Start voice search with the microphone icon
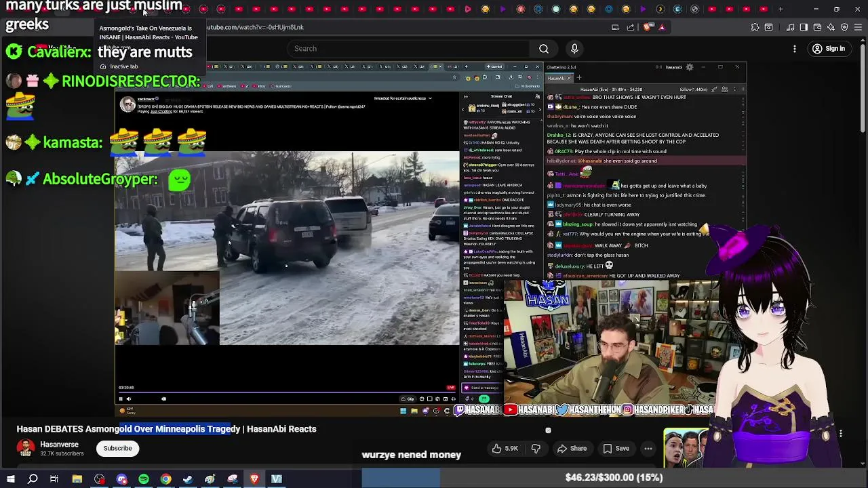Viewport: 868px width, 488px height. [x=574, y=49]
